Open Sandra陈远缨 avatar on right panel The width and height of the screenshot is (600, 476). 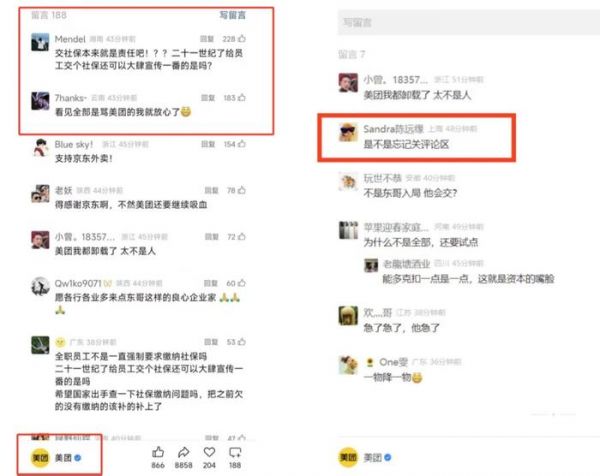coord(348,132)
